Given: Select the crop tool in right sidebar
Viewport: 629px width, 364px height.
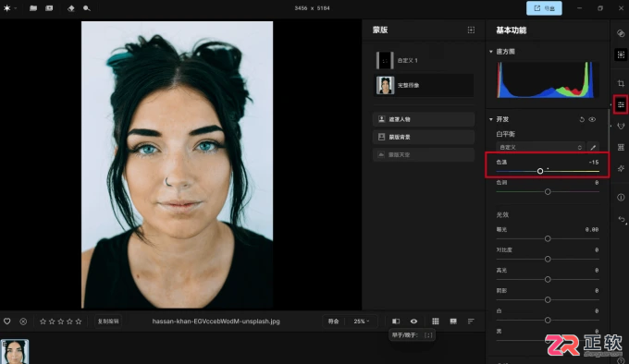Looking at the screenshot, I should 621,83.
